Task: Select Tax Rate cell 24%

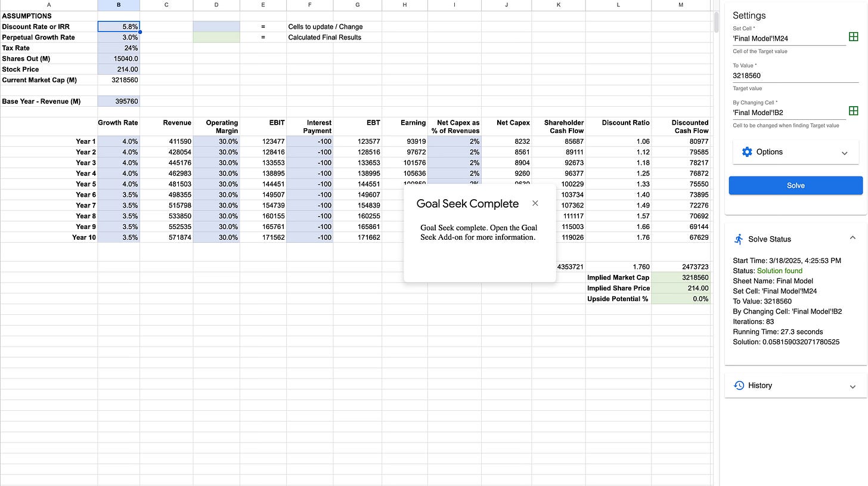Action: [119, 48]
